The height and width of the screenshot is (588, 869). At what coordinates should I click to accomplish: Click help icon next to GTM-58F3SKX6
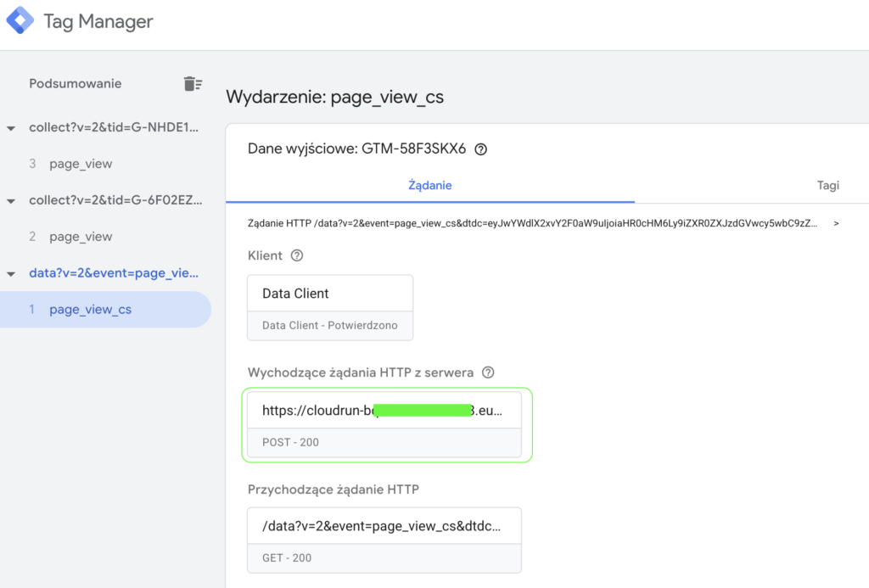coord(481,149)
